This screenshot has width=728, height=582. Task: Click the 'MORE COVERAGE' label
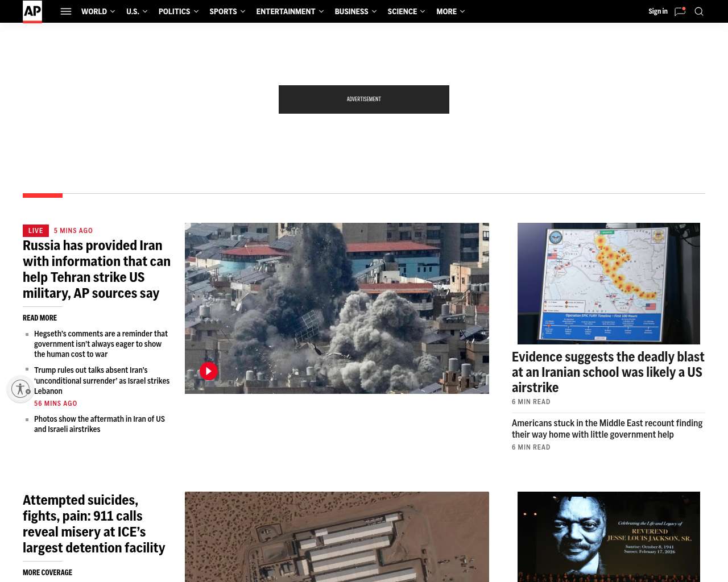coord(47,572)
